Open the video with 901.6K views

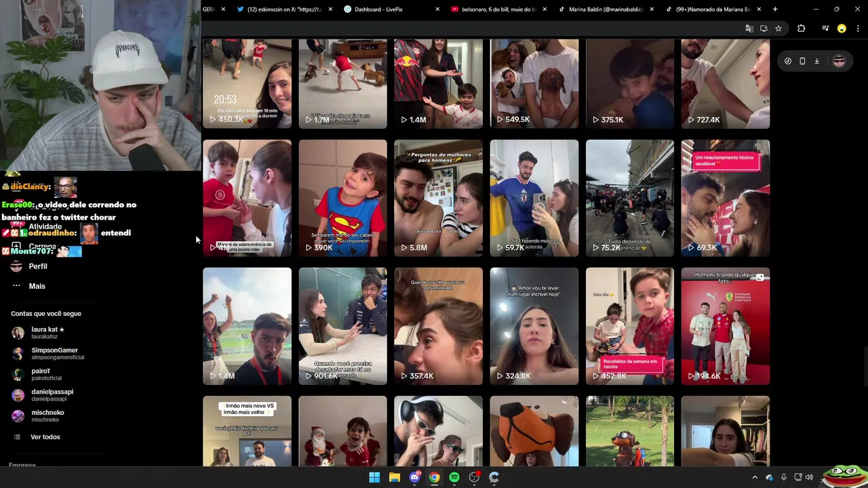pos(342,326)
